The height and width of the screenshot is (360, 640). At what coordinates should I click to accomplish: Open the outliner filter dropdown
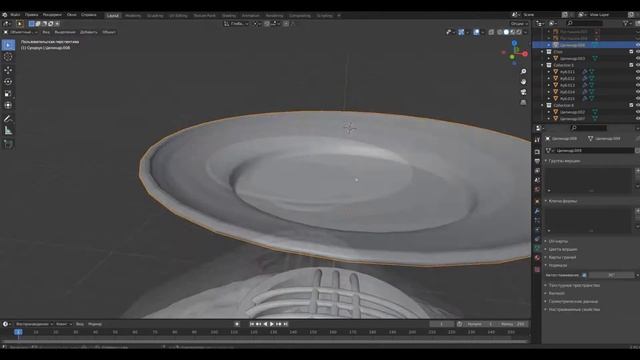coord(627,24)
